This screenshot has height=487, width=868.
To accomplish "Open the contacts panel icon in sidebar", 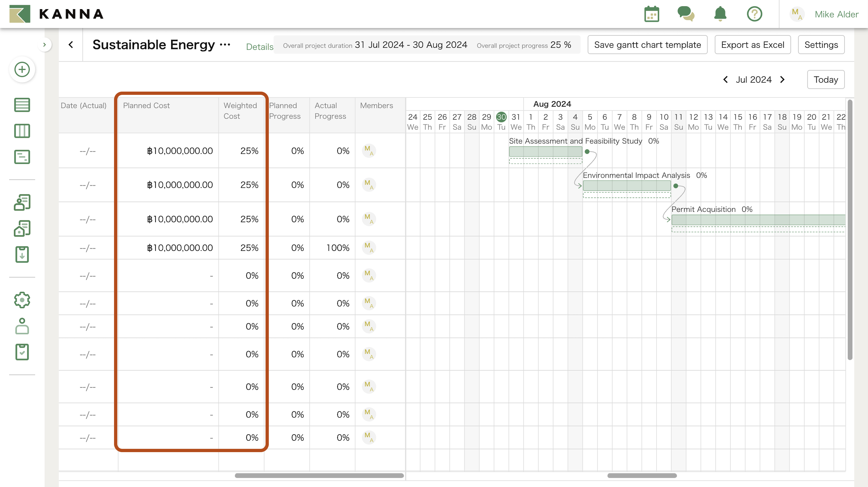I will [22, 202].
